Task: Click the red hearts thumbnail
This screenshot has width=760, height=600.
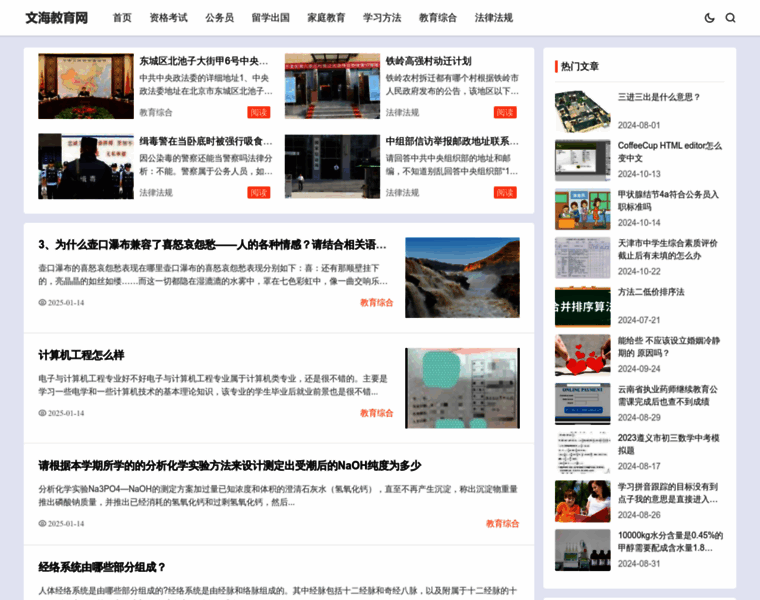Action: click(583, 355)
